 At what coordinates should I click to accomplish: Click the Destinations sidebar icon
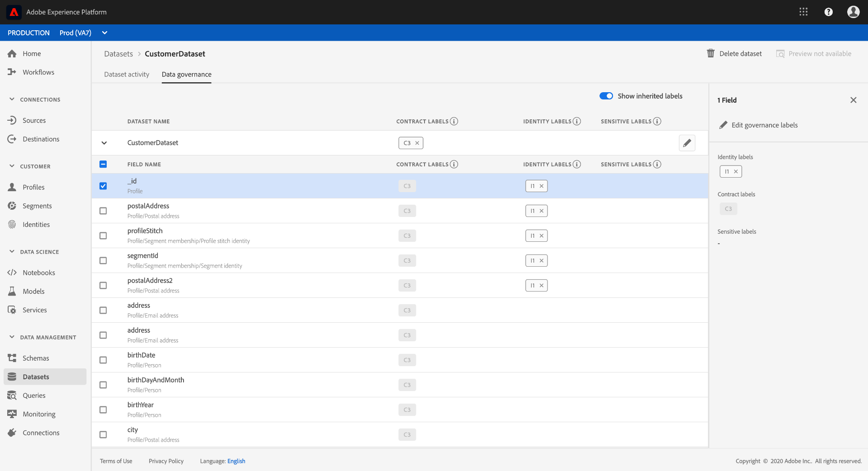pyautogui.click(x=12, y=139)
